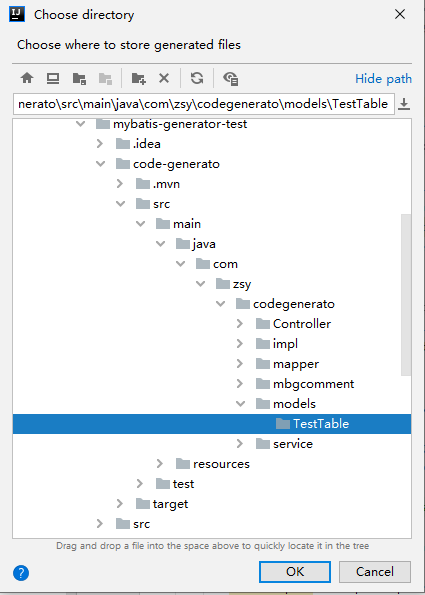This screenshot has width=425, height=595.
Task: Select the main folder
Action: [x=178, y=224]
